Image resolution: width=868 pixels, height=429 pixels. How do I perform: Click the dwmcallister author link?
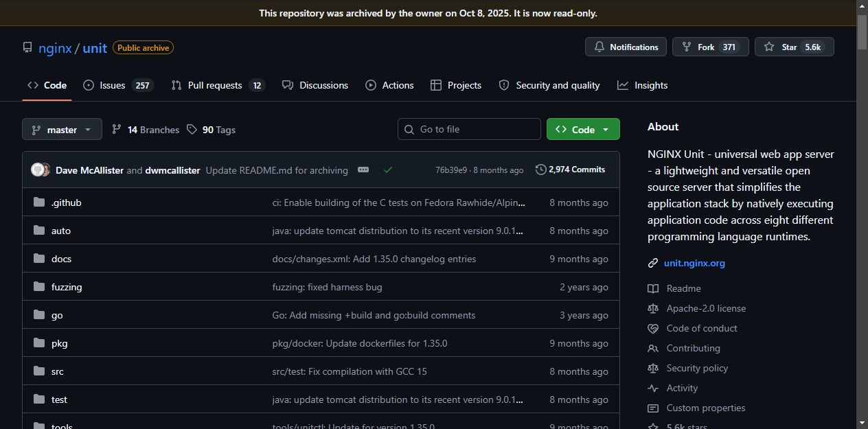(172, 170)
